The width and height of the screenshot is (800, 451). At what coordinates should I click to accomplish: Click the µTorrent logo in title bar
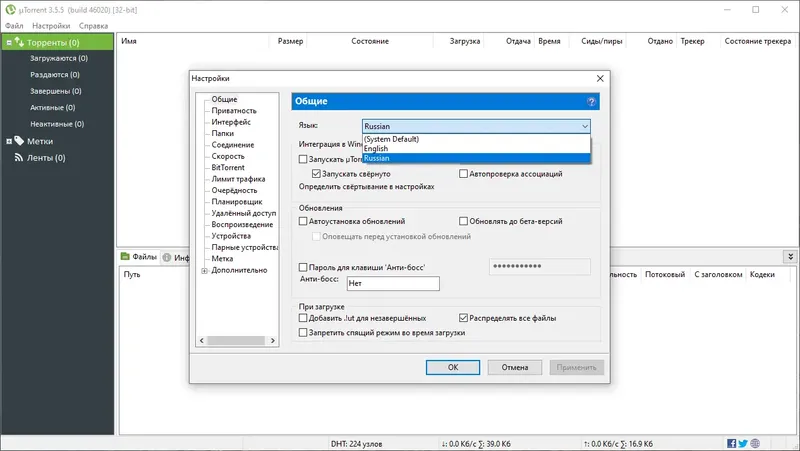click(x=10, y=9)
